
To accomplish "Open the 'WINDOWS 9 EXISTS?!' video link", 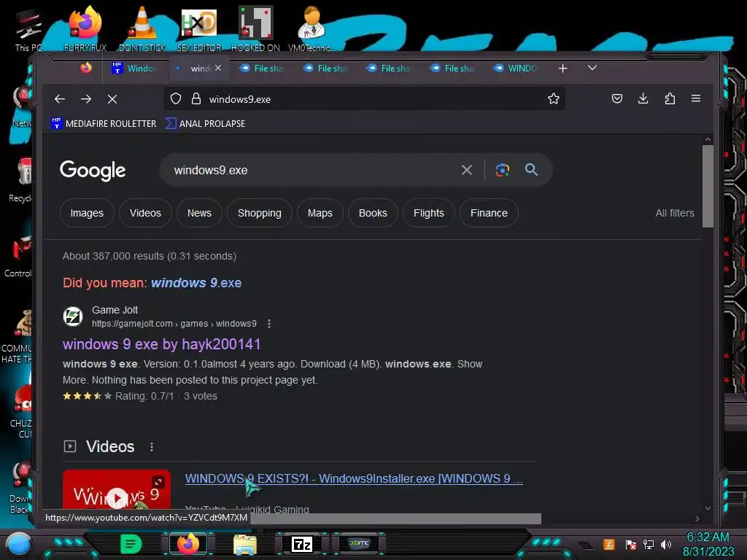I will click(x=354, y=478).
